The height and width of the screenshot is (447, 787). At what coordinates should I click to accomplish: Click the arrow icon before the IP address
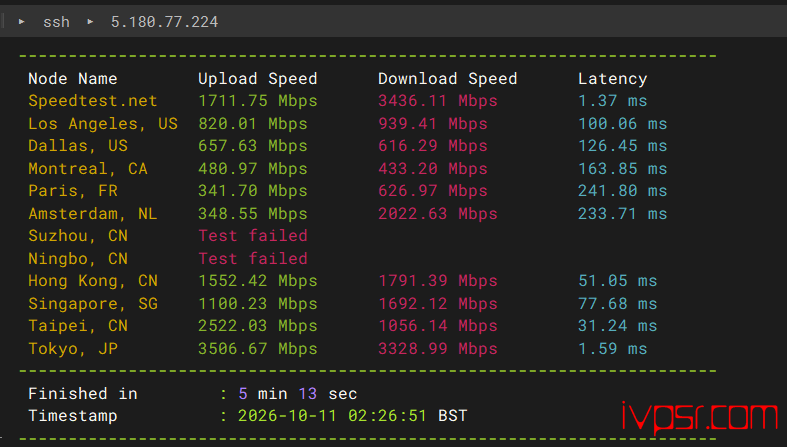(x=90, y=22)
